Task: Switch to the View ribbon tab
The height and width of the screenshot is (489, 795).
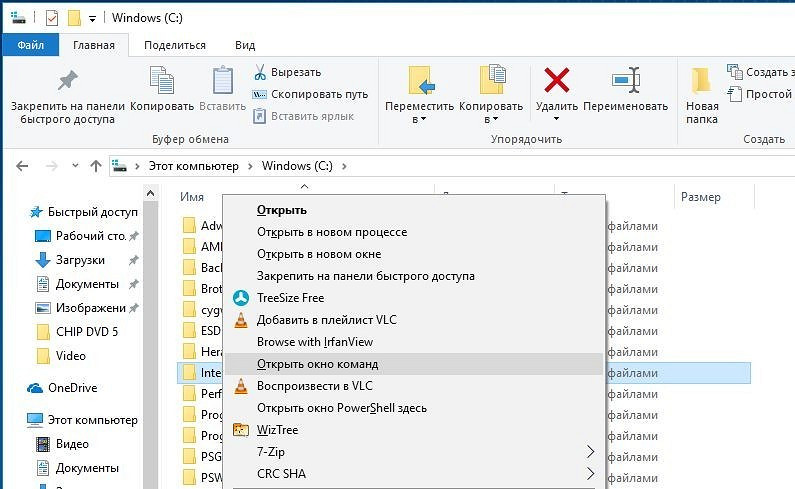Action: 245,45
